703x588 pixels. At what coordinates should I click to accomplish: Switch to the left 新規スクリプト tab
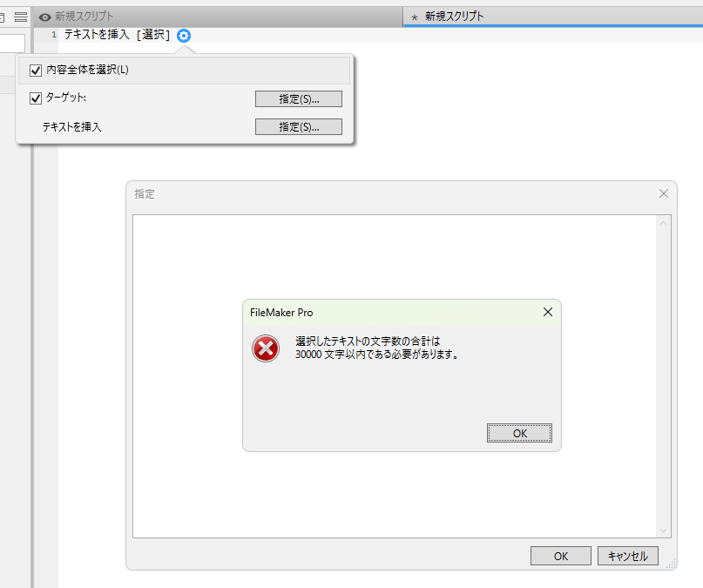[x=219, y=17]
